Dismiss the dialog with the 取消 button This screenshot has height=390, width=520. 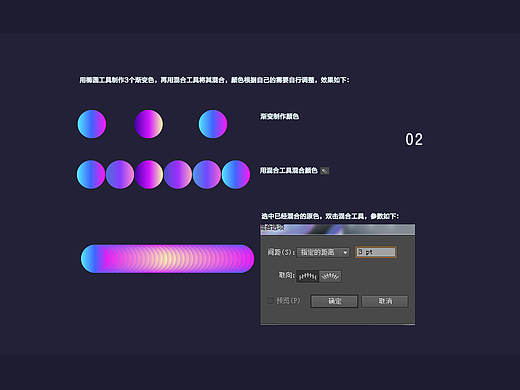point(385,301)
